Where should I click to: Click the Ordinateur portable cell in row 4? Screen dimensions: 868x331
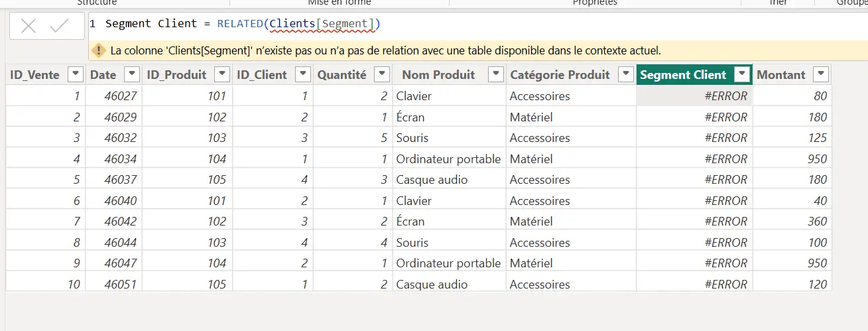[449, 159]
